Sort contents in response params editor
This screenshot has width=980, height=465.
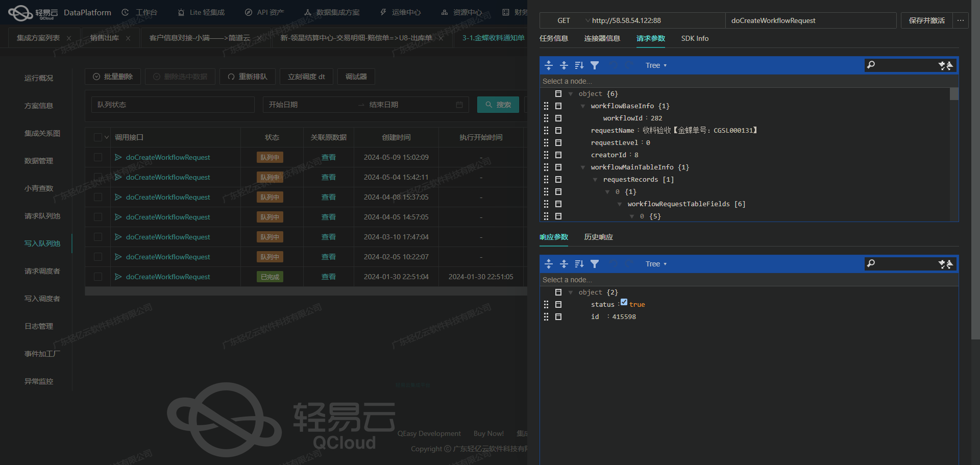coord(579,264)
